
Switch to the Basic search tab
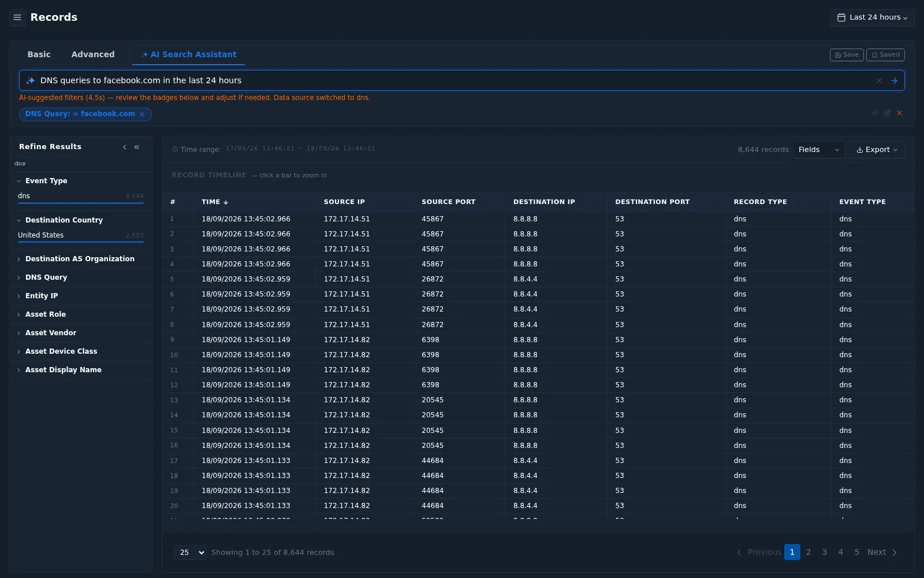[x=39, y=54]
